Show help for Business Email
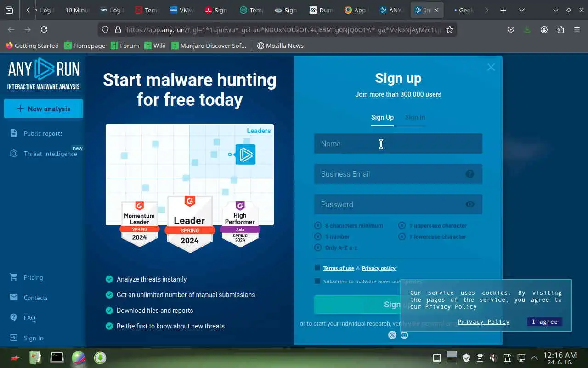This screenshot has width=588, height=368. pos(469,174)
